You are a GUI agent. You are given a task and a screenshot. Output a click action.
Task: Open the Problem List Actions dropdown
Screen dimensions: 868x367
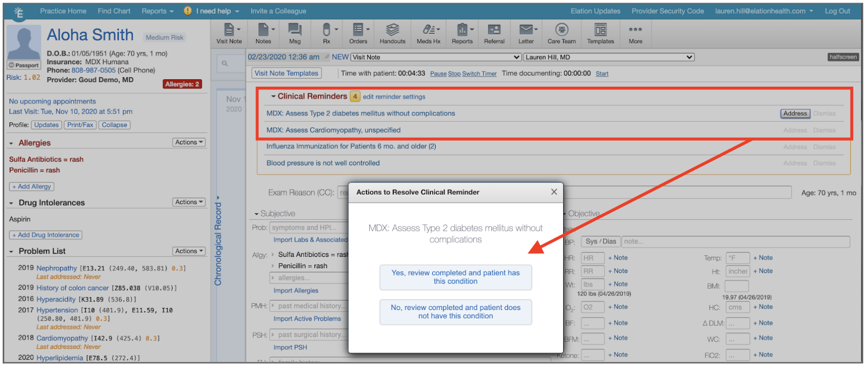(189, 251)
